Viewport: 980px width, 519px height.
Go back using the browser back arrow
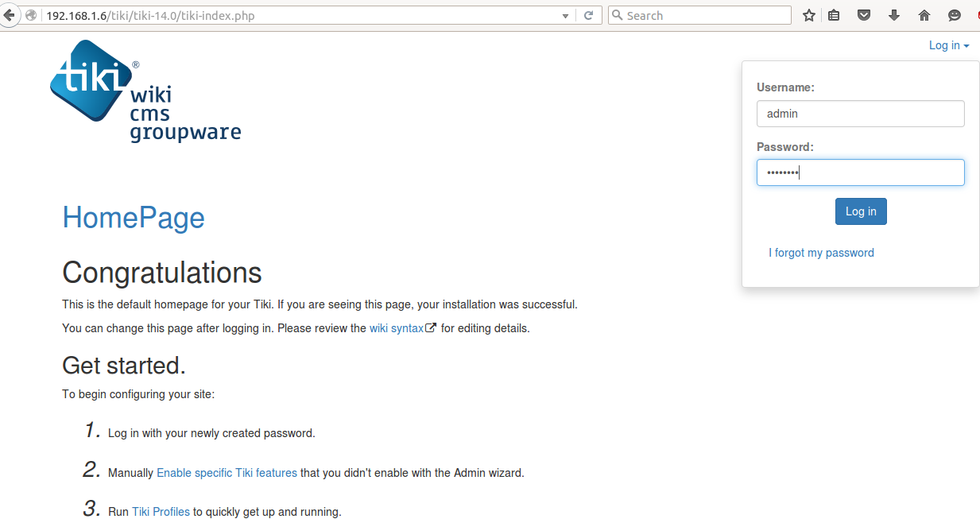[x=9, y=15]
